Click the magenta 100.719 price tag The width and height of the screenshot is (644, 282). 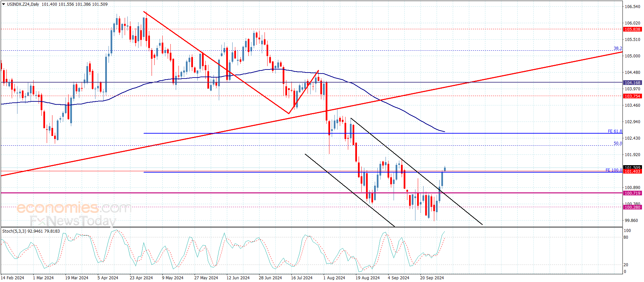point(632,193)
